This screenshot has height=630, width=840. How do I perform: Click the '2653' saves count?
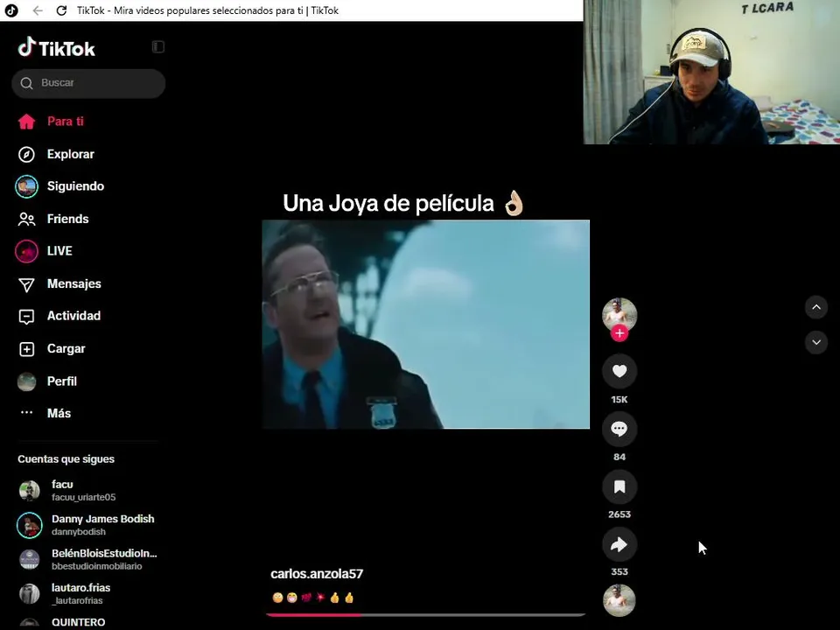click(x=619, y=514)
